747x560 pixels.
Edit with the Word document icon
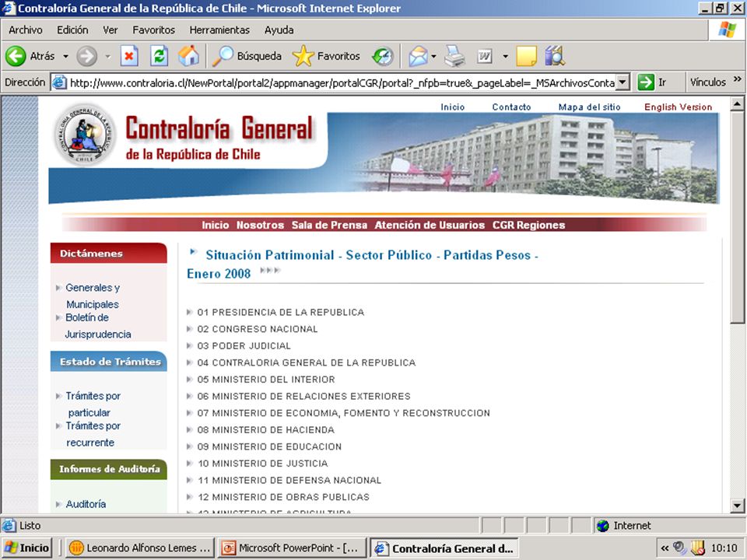click(x=485, y=57)
